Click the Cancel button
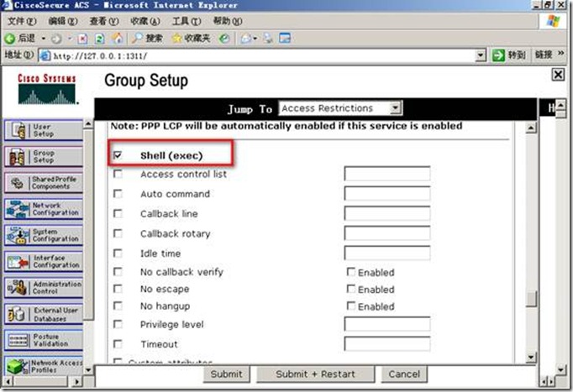The height and width of the screenshot is (392, 573). (404, 374)
